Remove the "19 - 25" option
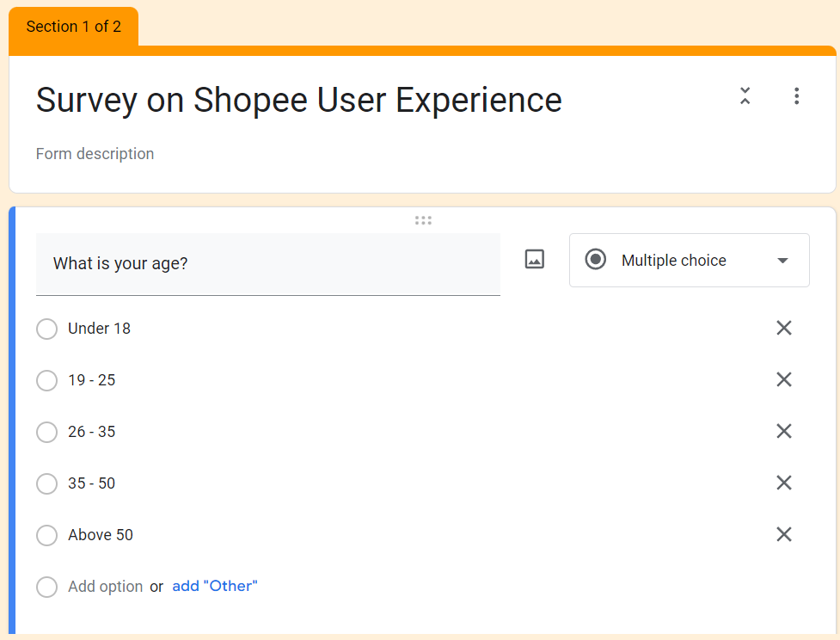The image size is (840, 640). pyautogui.click(x=784, y=379)
